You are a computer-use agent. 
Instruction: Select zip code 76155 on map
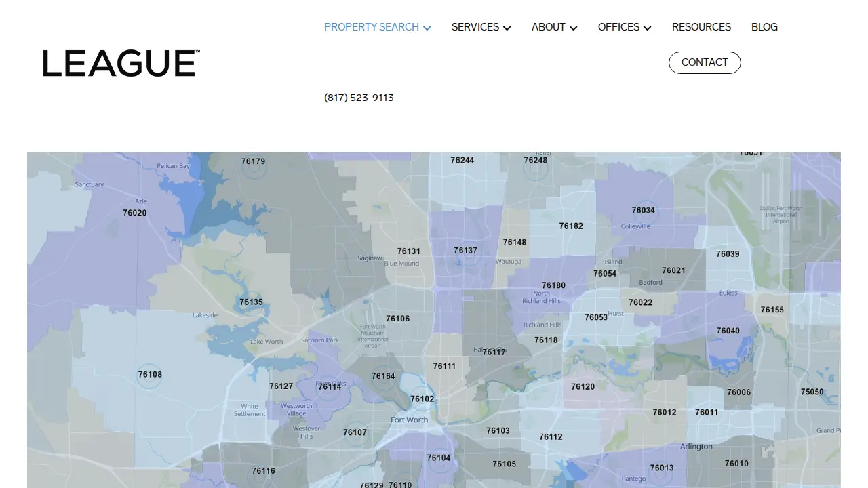tap(772, 310)
